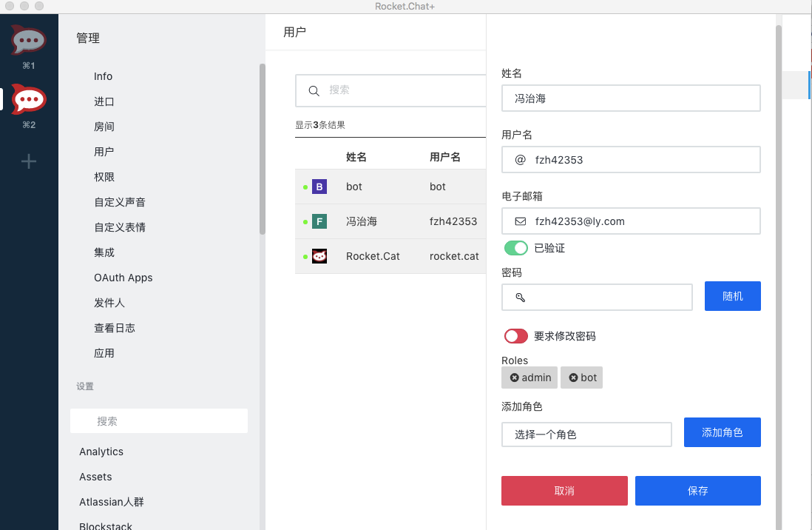Sort by 用户名 column header
Viewport: 812px width, 530px height.
coord(445,157)
